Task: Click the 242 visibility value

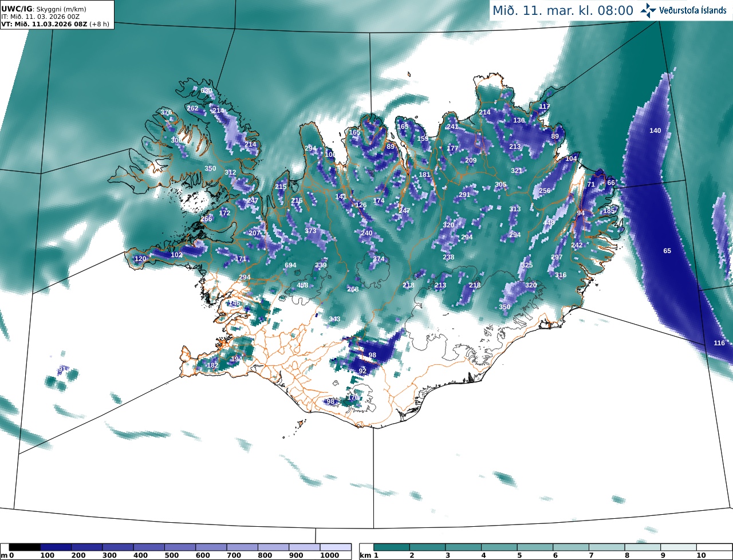Action: click(x=577, y=245)
